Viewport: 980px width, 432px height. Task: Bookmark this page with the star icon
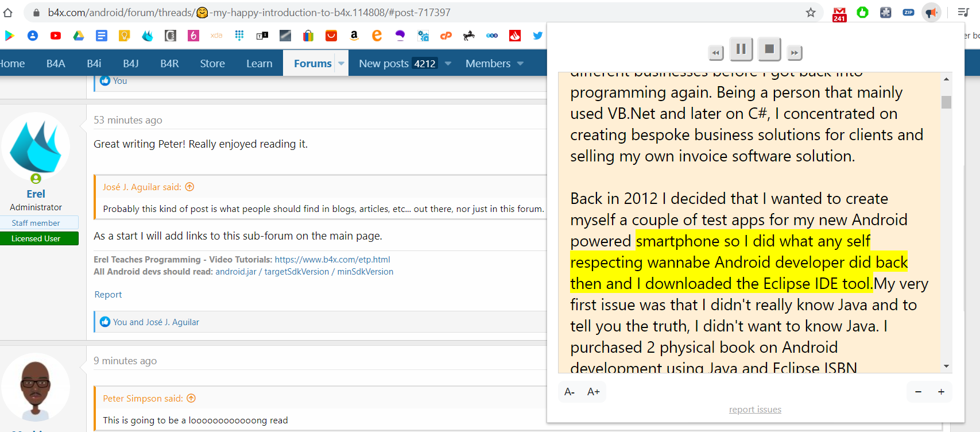coord(811,13)
